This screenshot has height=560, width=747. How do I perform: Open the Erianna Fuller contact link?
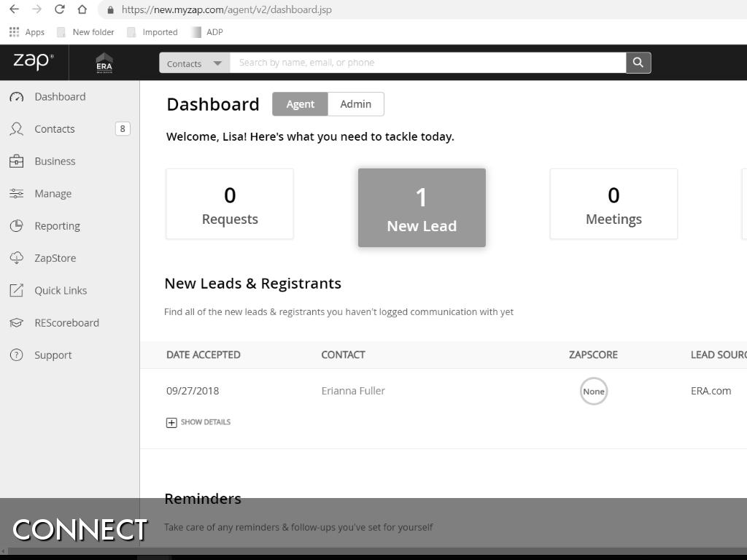[x=353, y=391]
